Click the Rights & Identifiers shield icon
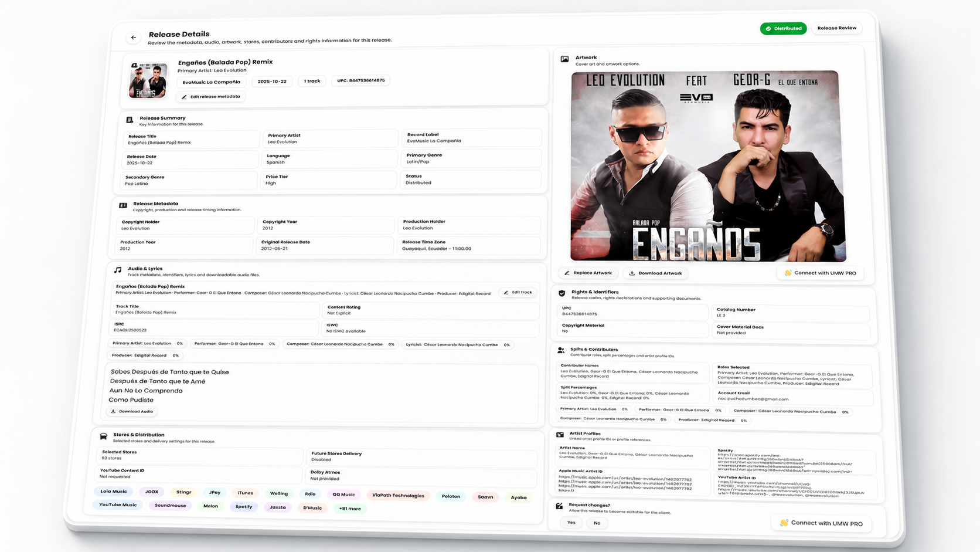 point(562,293)
